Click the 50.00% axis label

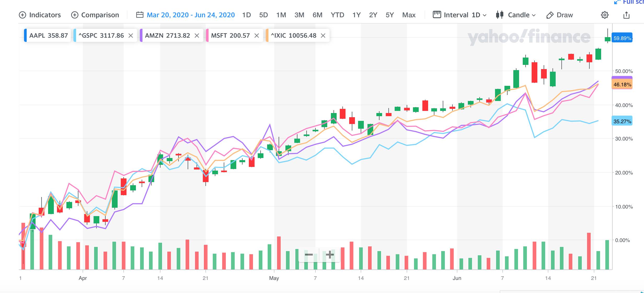(624, 71)
